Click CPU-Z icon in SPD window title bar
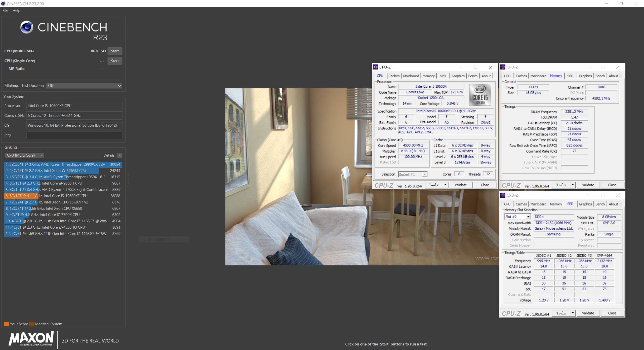644x350 pixels. click(x=503, y=195)
